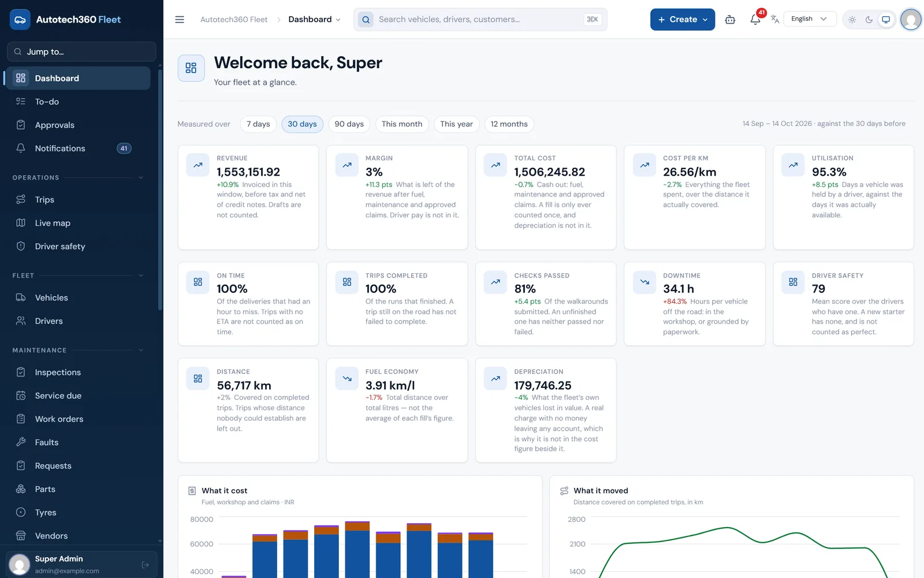Click the What it cost receipt icon
The image size is (924, 578).
(x=192, y=491)
